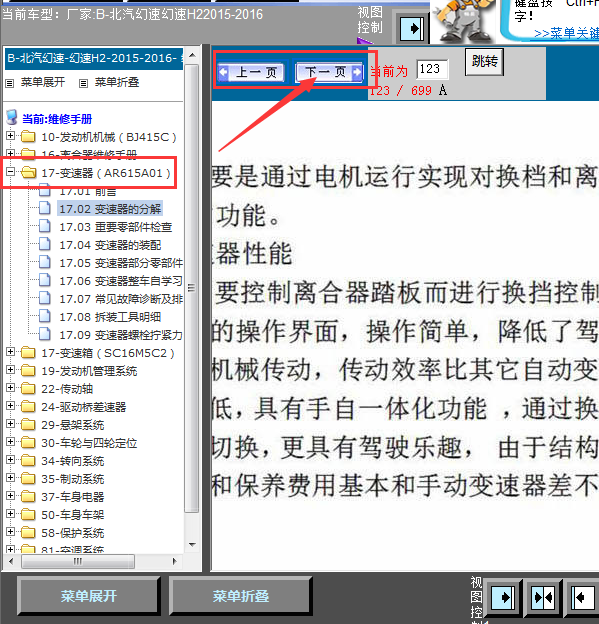Open the >>菜单关键 link at top right
The width and height of the screenshot is (599, 624).
[566, 33]
